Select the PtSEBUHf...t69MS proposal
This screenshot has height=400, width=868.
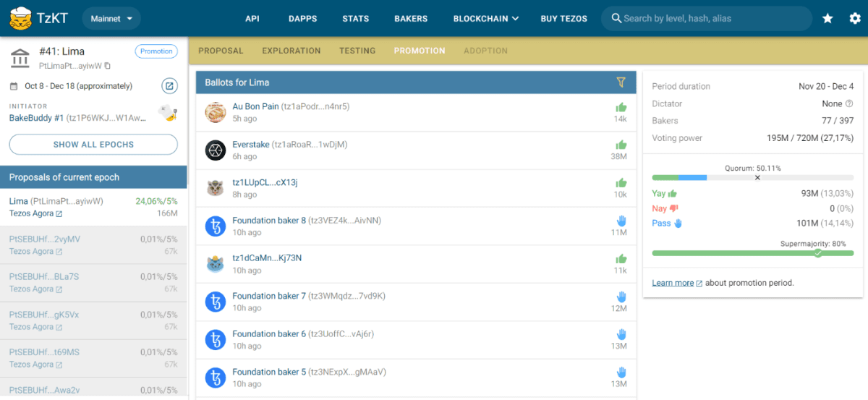[93, 358]
